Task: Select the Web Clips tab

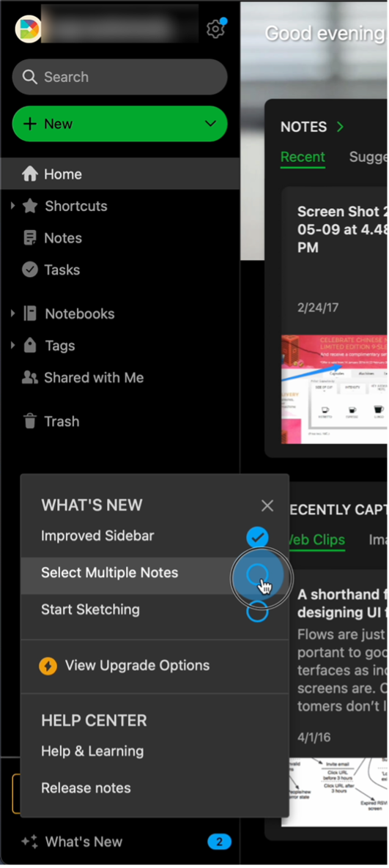Action: point(316,540)
